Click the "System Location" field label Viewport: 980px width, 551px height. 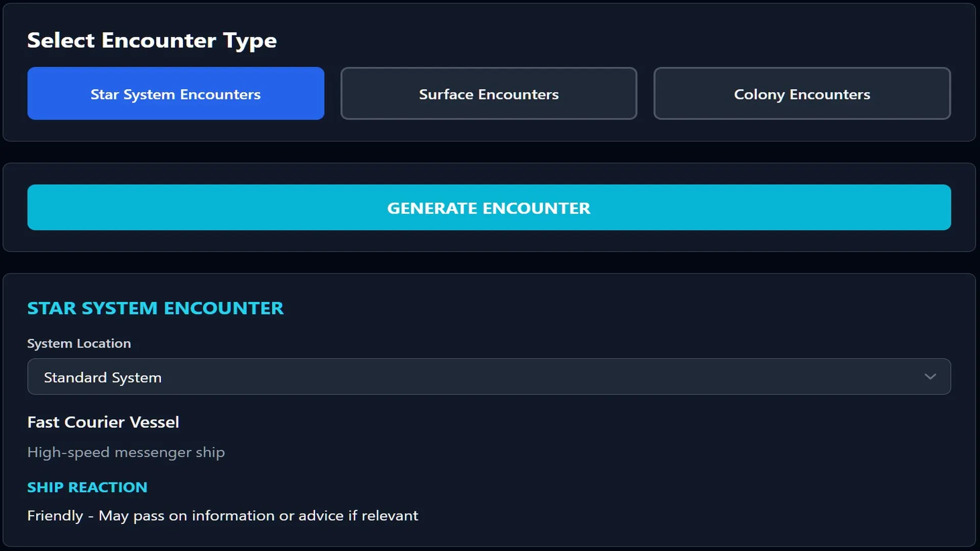(x=79, y=343)
